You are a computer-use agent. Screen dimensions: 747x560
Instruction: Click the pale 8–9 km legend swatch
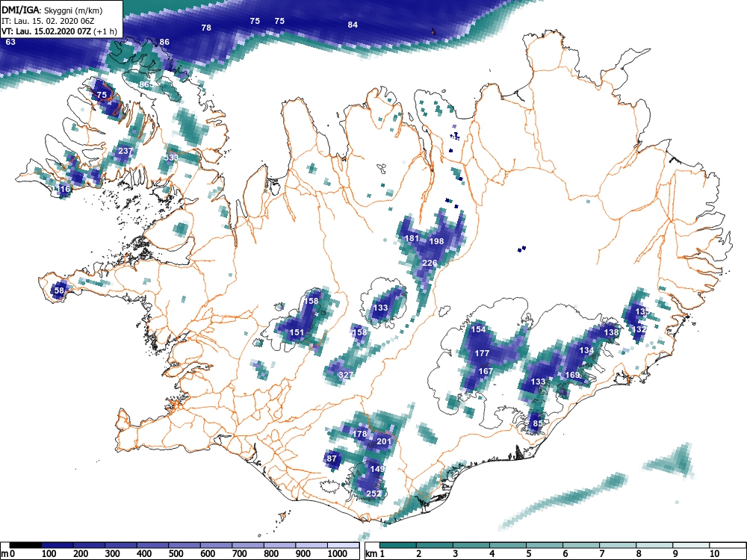654,545
